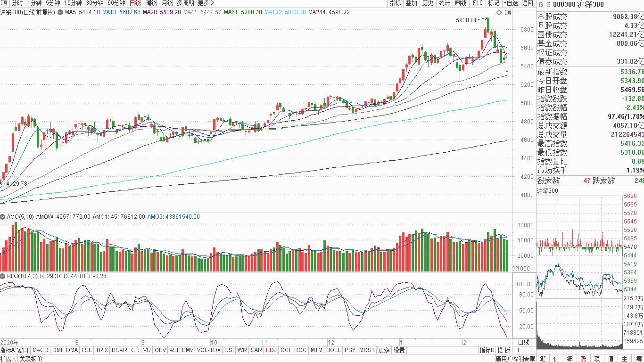The height and width of the screenshot is (362, 644).
Task: Click the AMO indicator circle arrow icon
Action: click(x=3, y=217)
